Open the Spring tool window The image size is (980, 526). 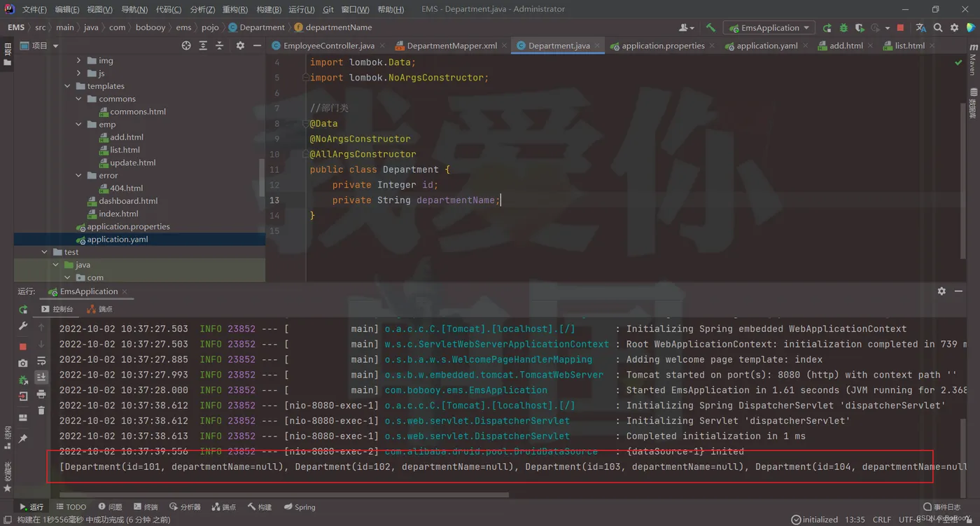click(x=300, y=507)
